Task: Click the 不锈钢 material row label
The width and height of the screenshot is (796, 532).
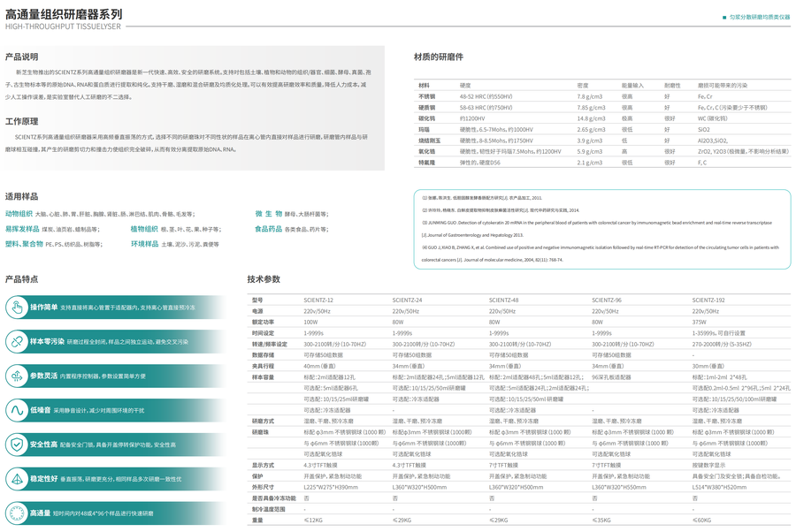Action: pos(427,96)
